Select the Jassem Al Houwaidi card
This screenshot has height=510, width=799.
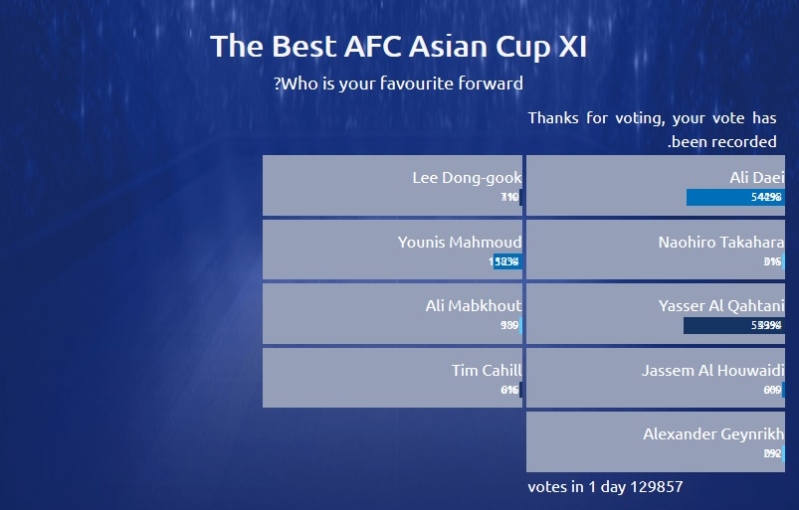[x=655, y=378]
